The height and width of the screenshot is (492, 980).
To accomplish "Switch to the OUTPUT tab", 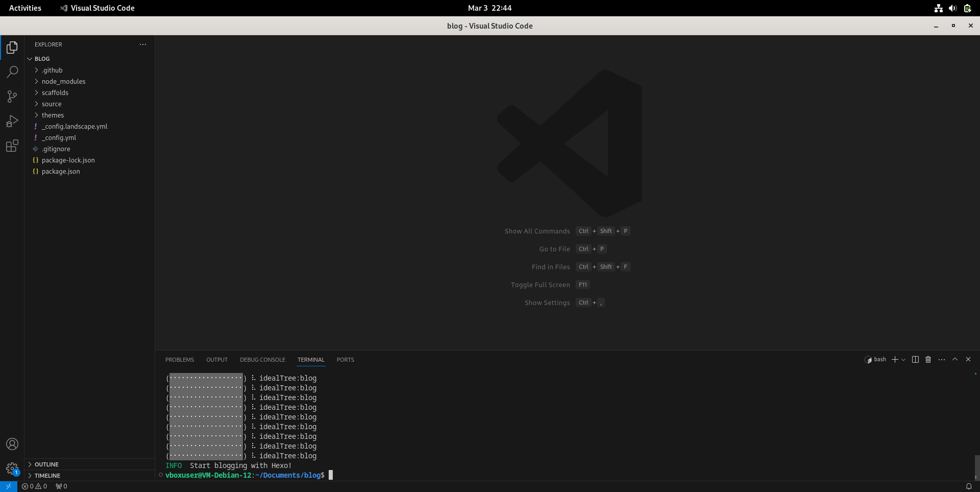I will (217, 360).
